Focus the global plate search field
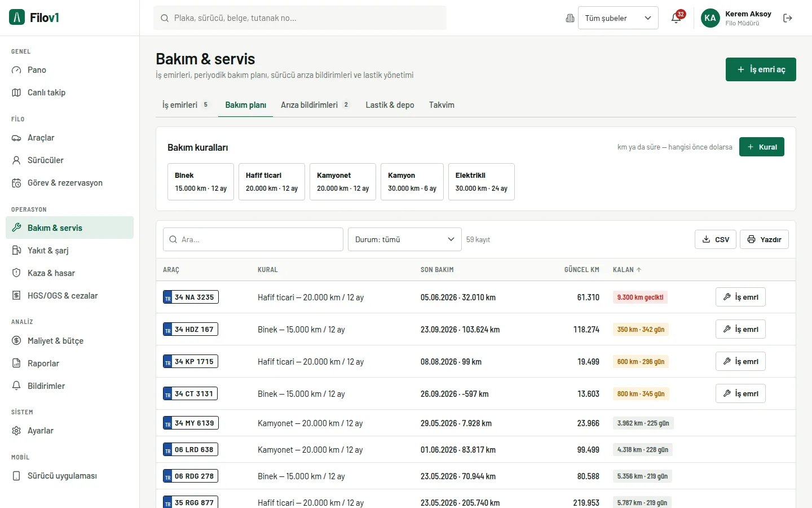812x508 pixels. click(x=300, y=18)
